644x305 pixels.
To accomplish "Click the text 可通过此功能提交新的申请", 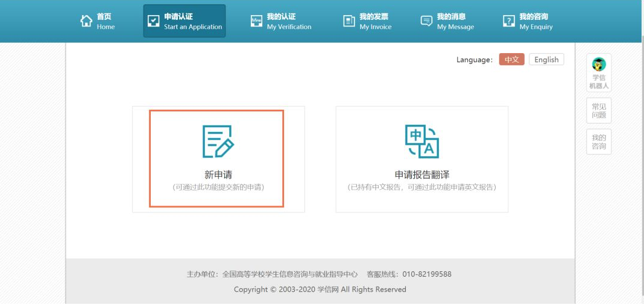I will (x=218, y=187).
